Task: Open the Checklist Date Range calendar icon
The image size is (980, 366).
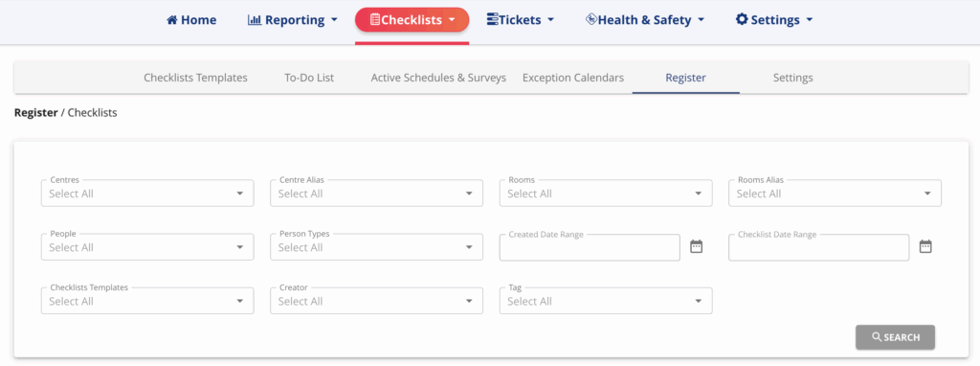Action: pos(925,246)
